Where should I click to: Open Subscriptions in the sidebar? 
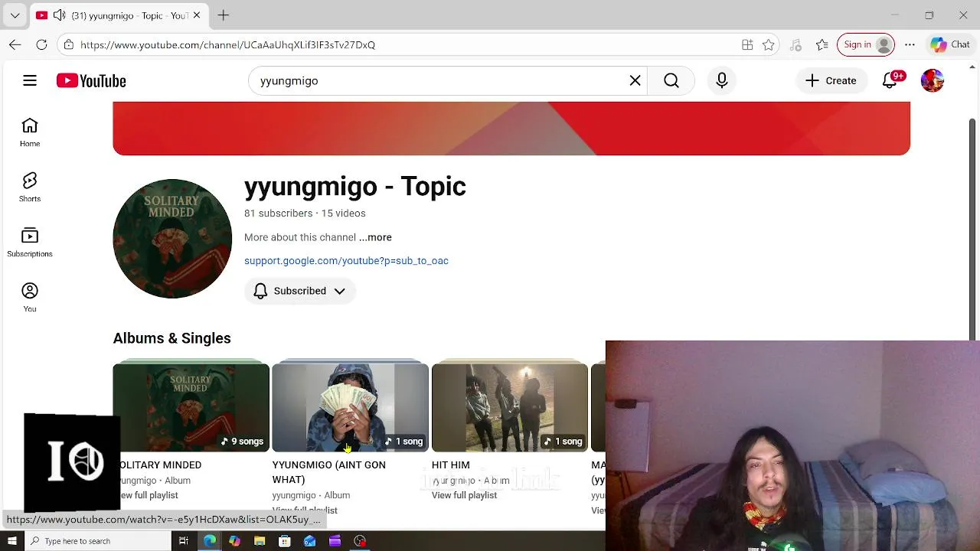[x=30, y=243]
